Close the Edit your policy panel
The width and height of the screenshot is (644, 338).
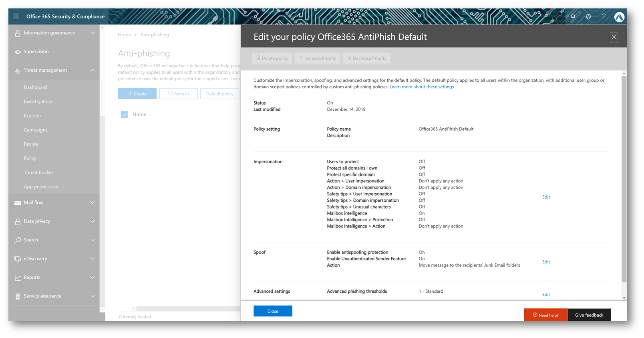[x=614, y=37]
